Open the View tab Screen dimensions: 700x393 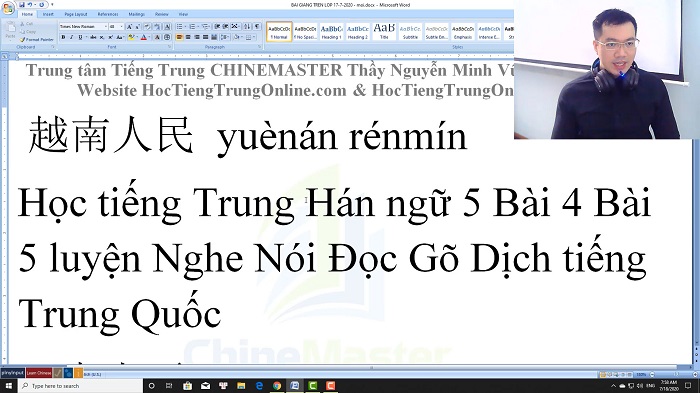[183, 14]
